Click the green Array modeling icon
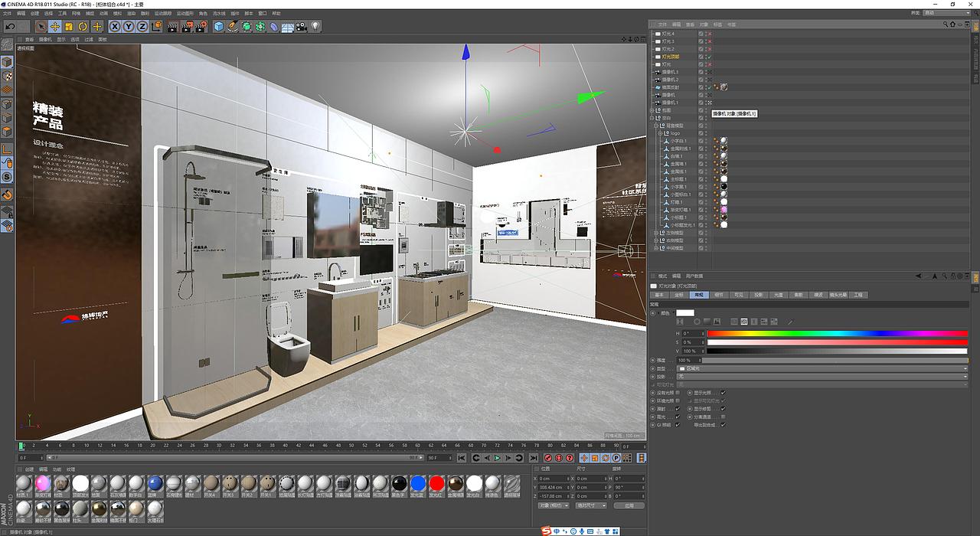 (260, 27)
